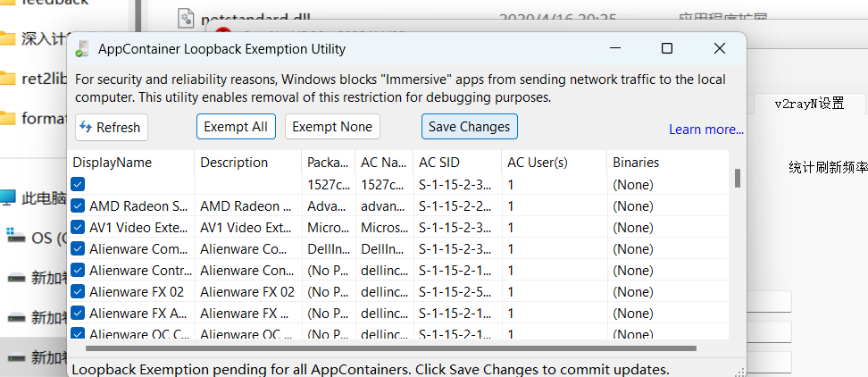868x377 pixels.
Task: Sort by the DisplayName column header
Action: coord(113,163)
